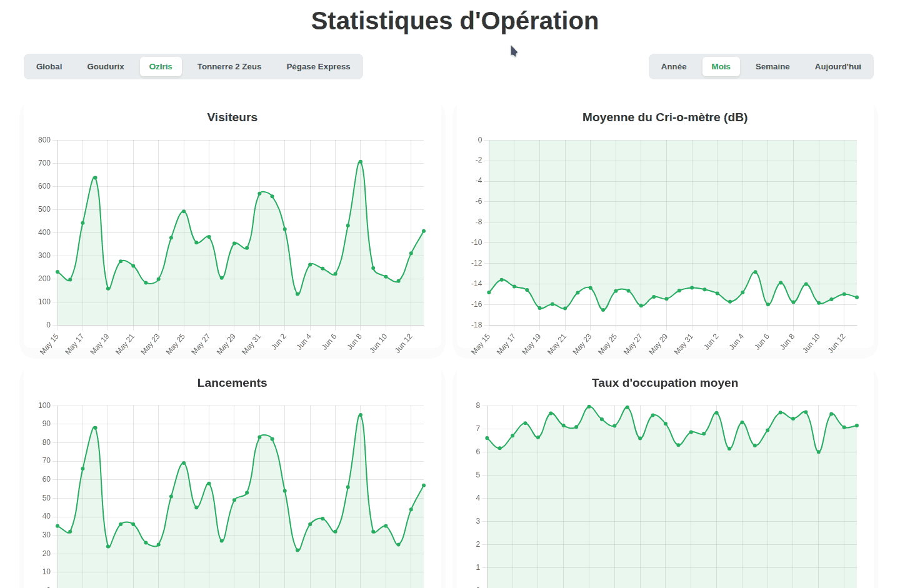Choose the Pégase Express tab

tap(318, 67)
